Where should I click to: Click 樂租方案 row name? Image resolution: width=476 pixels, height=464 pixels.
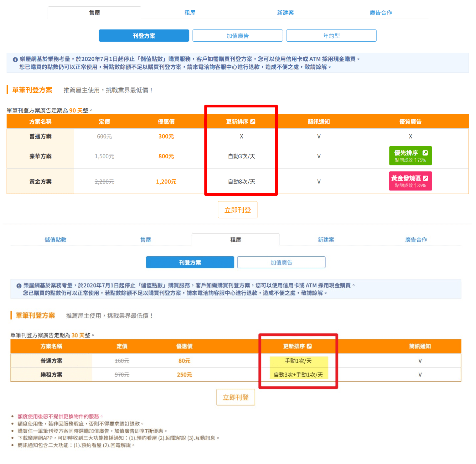[51, 375]
